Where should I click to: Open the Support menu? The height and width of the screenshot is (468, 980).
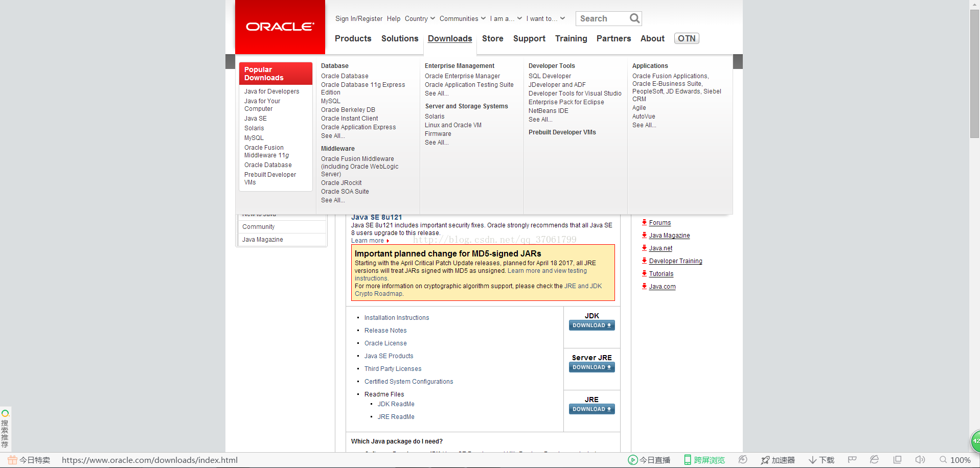click(529, 38)
